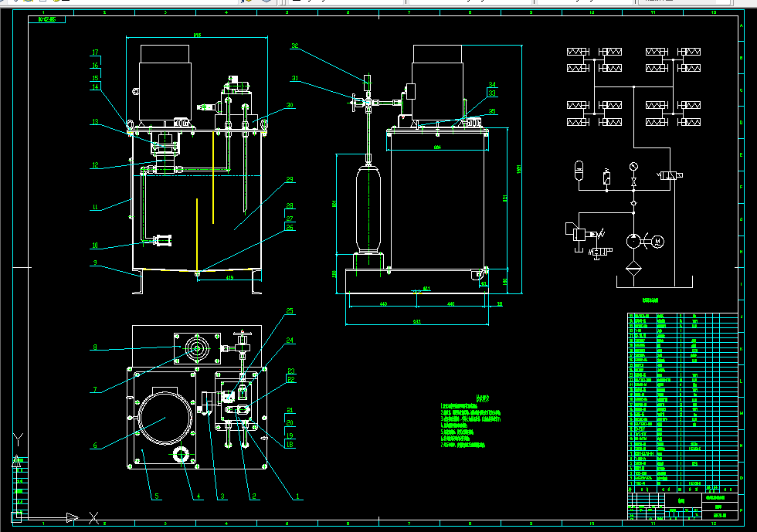Select the 419 dimension under front view
This screenshot has width=757, height=532.
230,278
